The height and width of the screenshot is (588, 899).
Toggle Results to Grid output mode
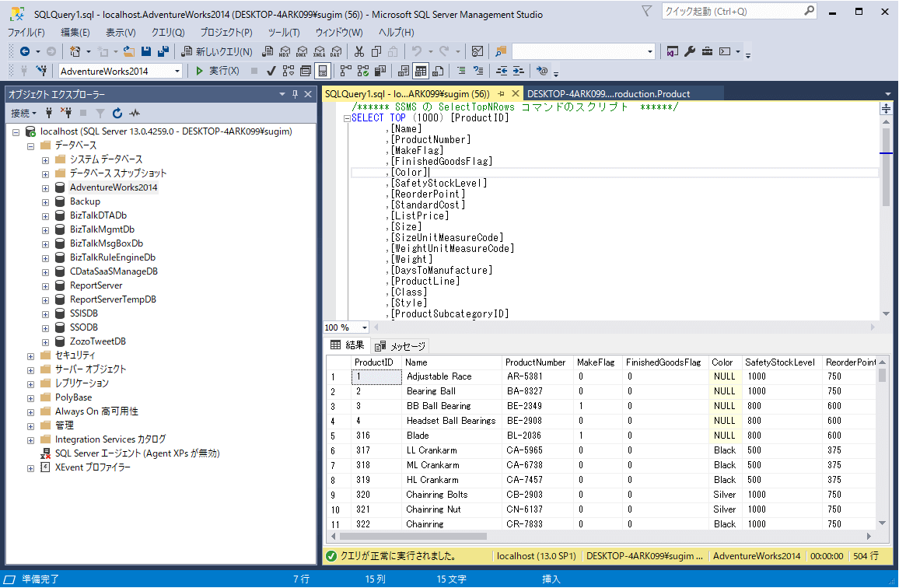[x=420, y=71]
